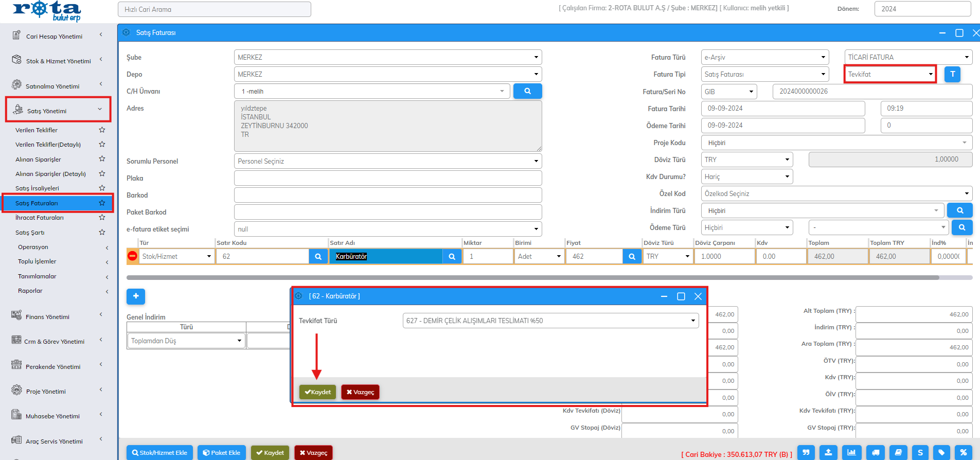Image resolution: width=980 pixels, height=460 pixels.
Task: Click the price tag icon button
Action: pos(941,453)
